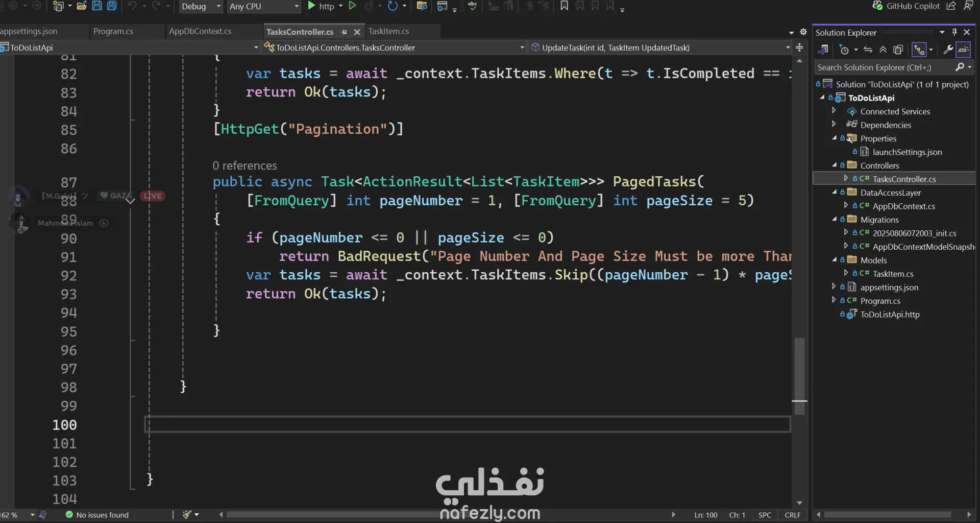This screenshot has width=980, height=523.
Task: Pin the Solution Explorer panel
Action: coord(954,32)
